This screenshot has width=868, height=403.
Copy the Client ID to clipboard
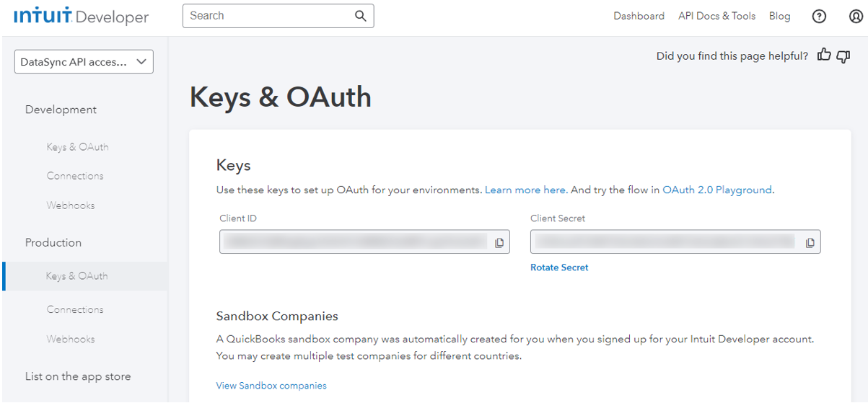click(x=499, y=243)
